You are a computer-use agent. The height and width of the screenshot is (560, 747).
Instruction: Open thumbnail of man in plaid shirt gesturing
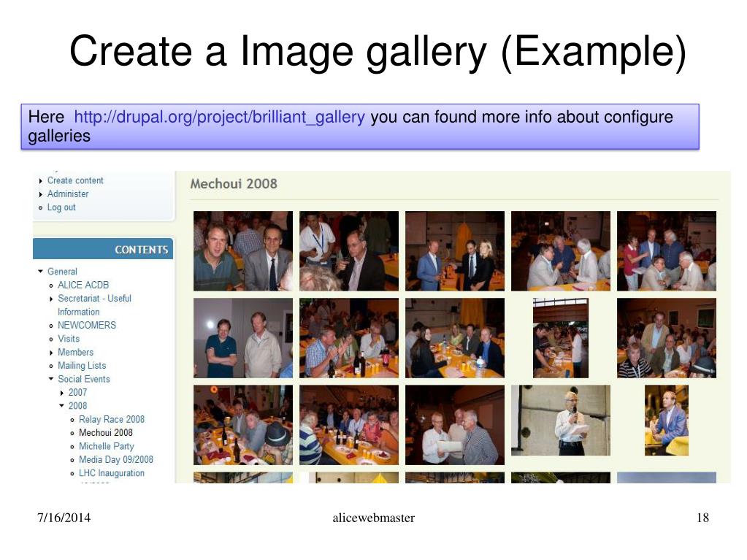point(349,338)
